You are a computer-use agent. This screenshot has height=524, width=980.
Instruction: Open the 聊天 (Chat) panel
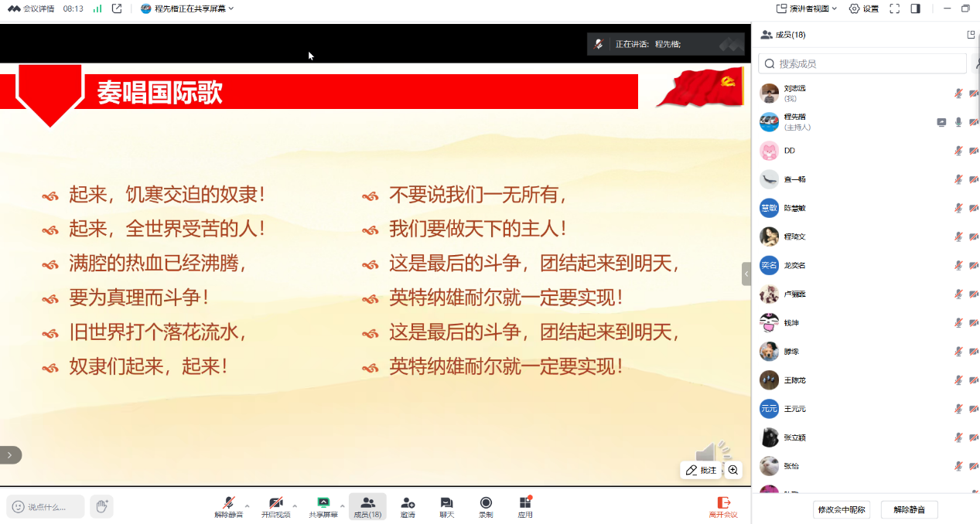tap(446, 505)
